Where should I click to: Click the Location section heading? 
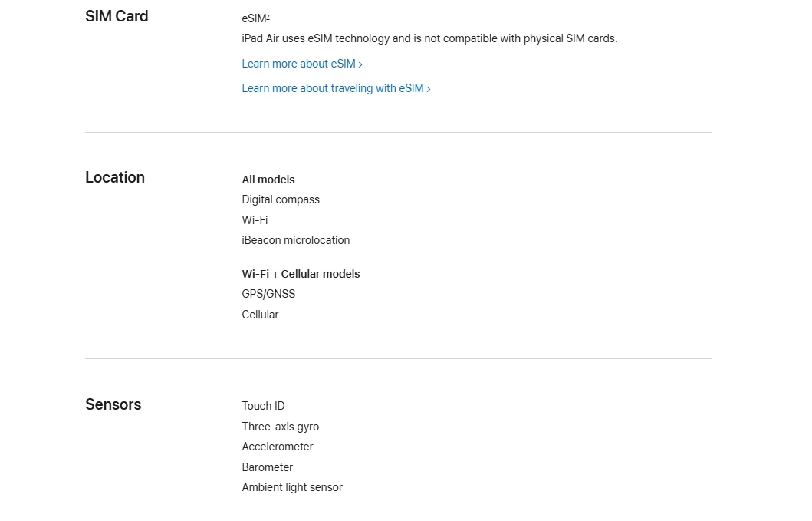[115, 177]
